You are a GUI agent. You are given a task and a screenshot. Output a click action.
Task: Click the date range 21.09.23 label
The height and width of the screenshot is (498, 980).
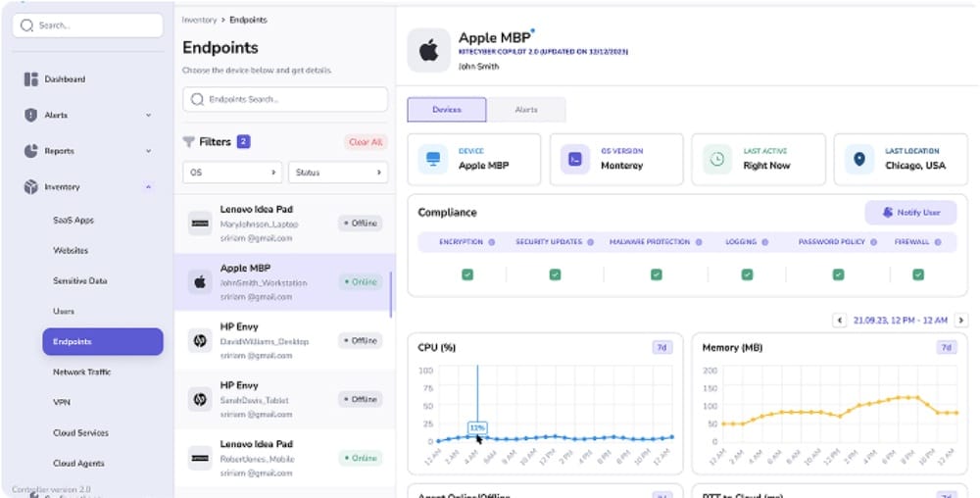click(900, 320)
